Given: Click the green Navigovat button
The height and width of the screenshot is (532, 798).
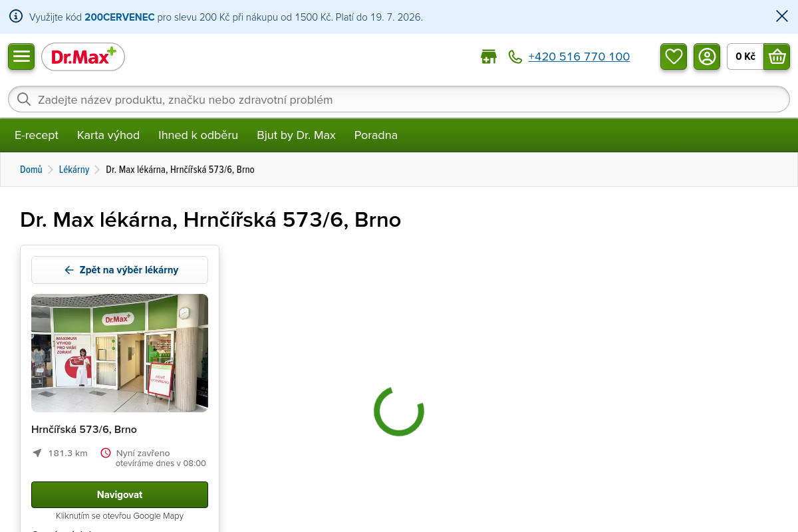Looking at the screenshot, I should coord(120,495).
